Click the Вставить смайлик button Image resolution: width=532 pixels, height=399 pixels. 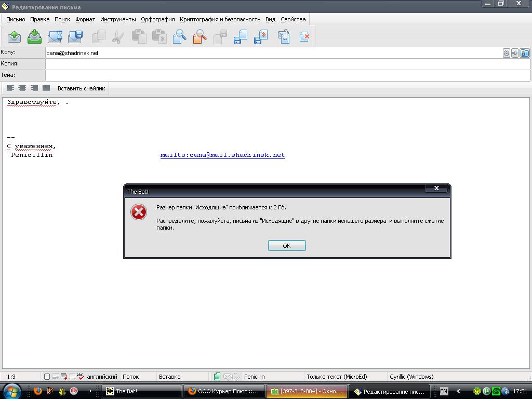click(x=82, y=88)
